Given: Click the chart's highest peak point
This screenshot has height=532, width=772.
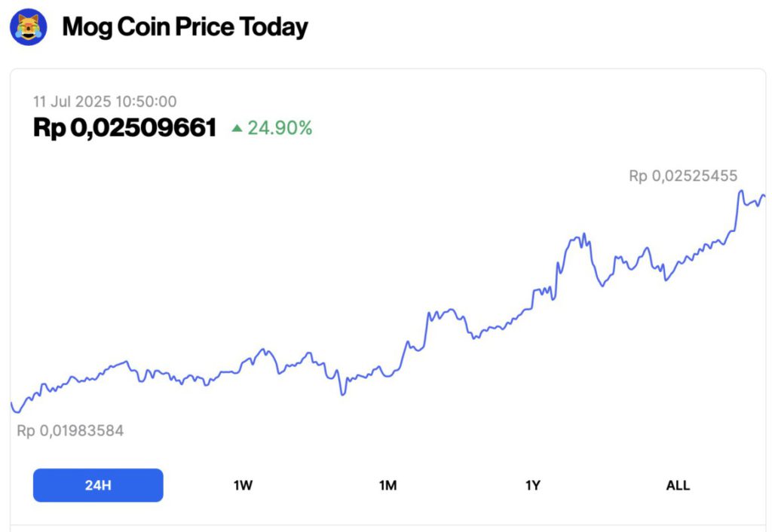Looking at the screenshot, I should [740, 191].
